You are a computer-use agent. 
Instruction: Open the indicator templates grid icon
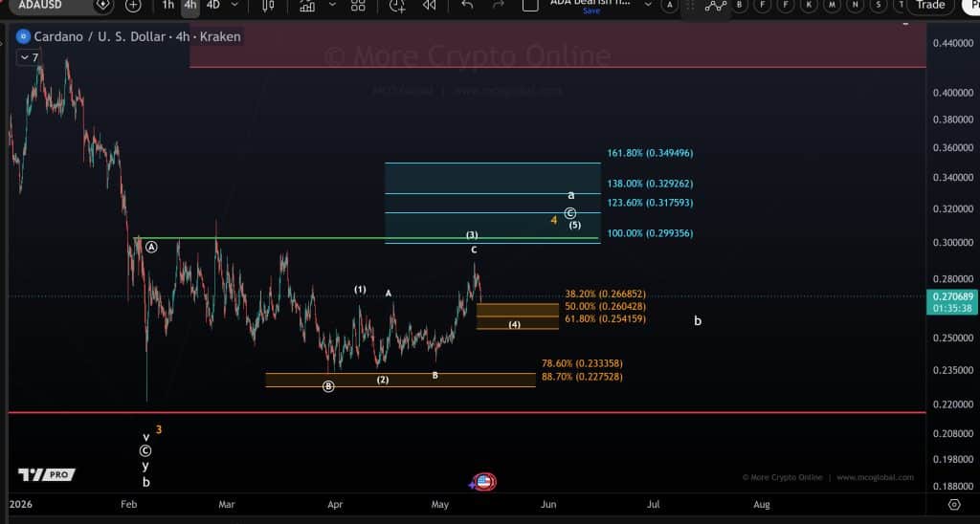(358, 6)
